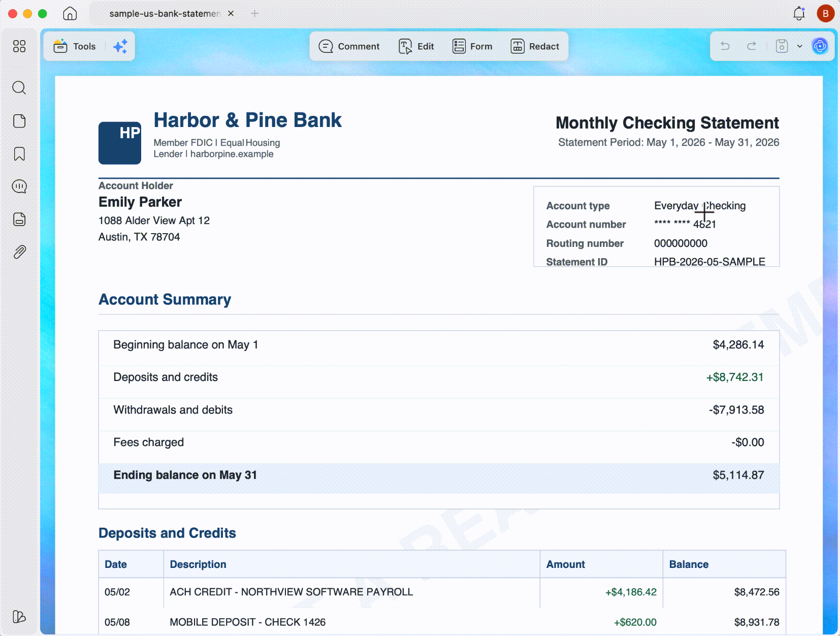Close the sample-us-bank-statement tab
840x636 pixels.
tap(231, 14)
